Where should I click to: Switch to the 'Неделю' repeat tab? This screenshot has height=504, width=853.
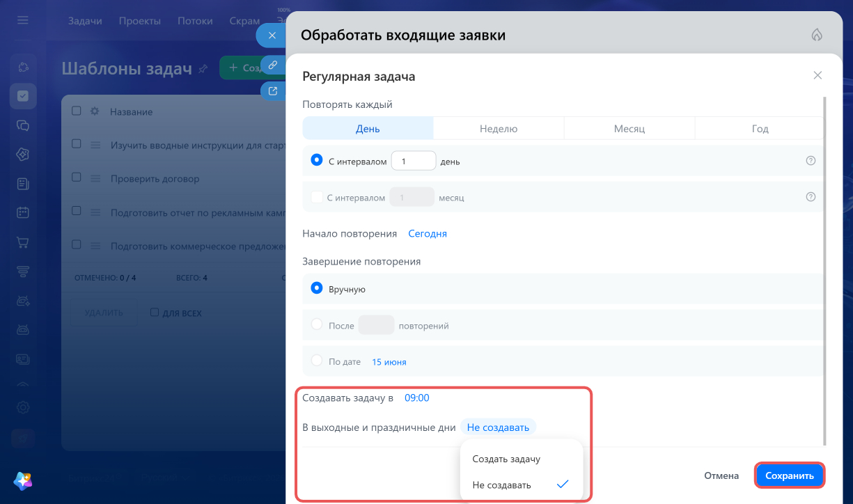pyautogui.click(x=499, y=129)
